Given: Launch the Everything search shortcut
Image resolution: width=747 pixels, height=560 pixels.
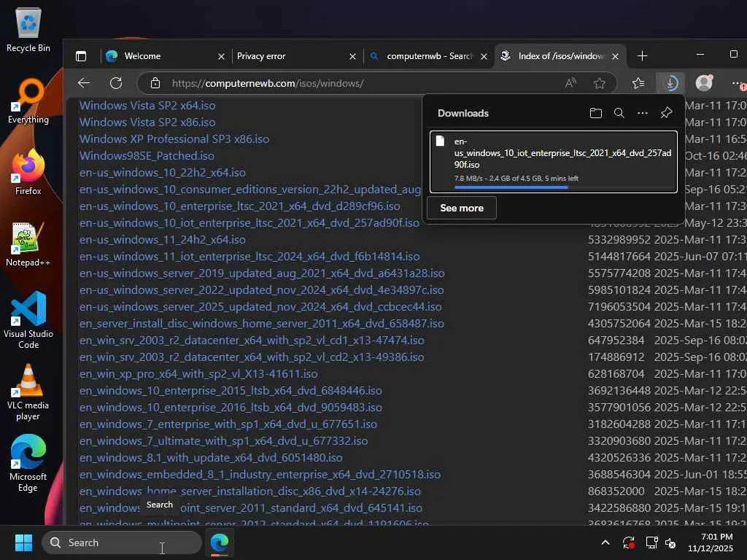Looking at the screenshot, I should pos(28,101).
